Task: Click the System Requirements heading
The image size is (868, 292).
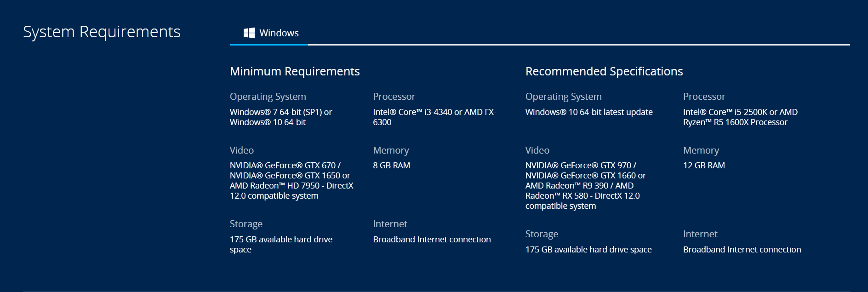Action: pos(102,32)
